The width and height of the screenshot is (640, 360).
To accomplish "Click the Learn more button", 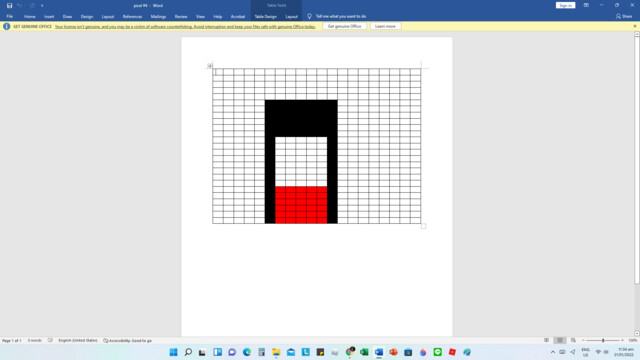I will click(385, 26).
